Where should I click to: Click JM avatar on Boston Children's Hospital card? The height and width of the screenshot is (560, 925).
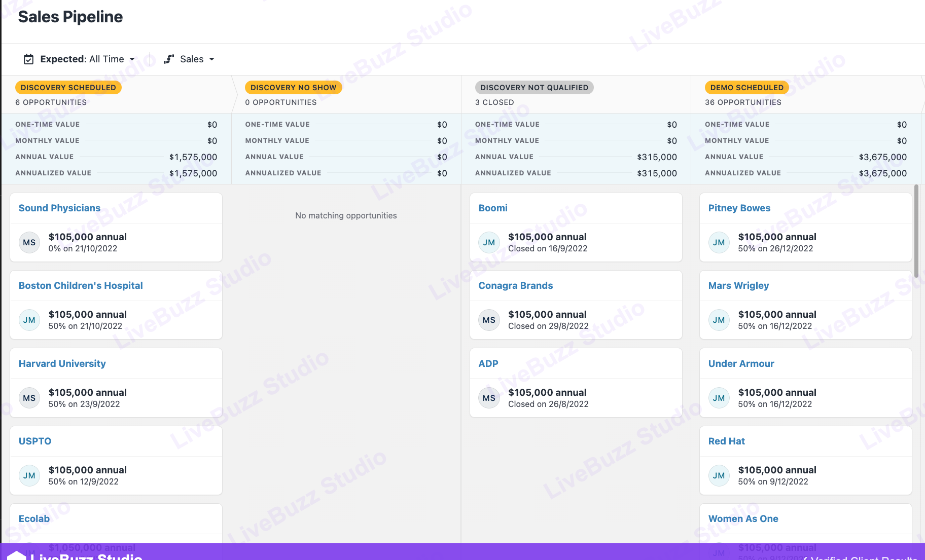tap(29, 320)
